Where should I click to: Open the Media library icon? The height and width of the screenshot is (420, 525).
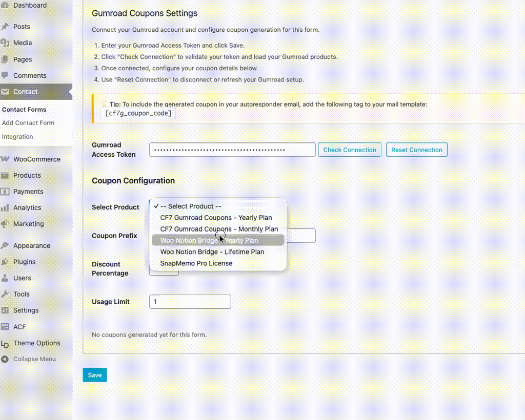[x=7, y=43]
